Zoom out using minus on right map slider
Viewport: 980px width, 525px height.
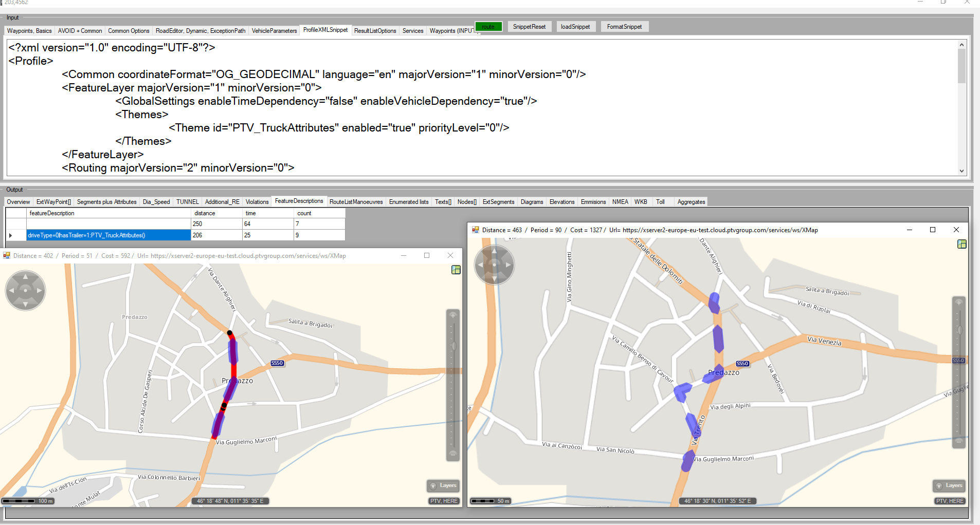pyautogui.click(x=959, y=441)
